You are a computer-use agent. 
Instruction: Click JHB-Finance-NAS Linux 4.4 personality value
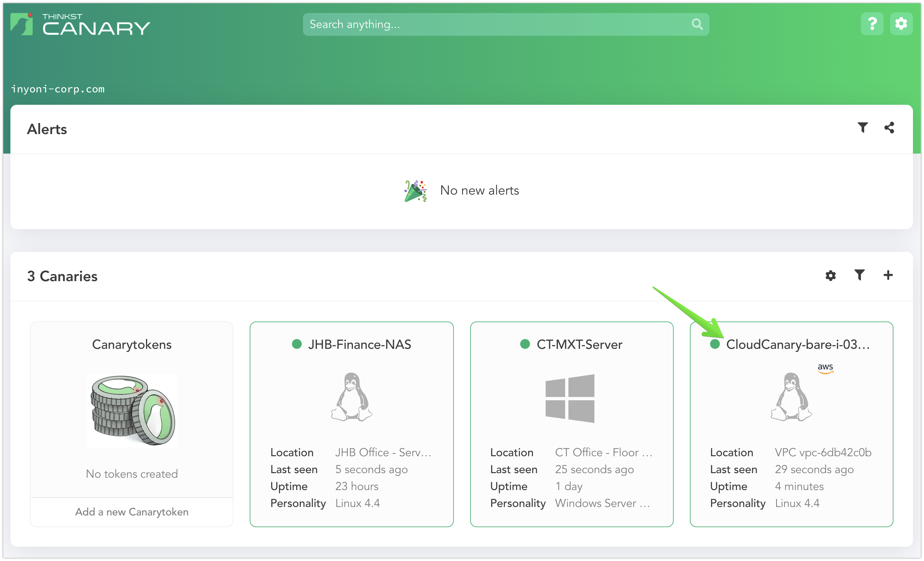(357, 503)
